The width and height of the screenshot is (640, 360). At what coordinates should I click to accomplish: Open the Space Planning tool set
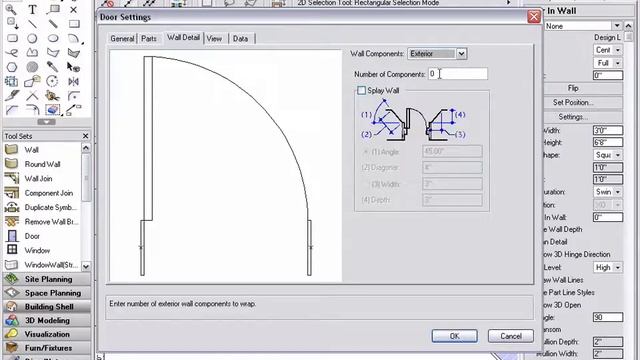pos(47,293)
